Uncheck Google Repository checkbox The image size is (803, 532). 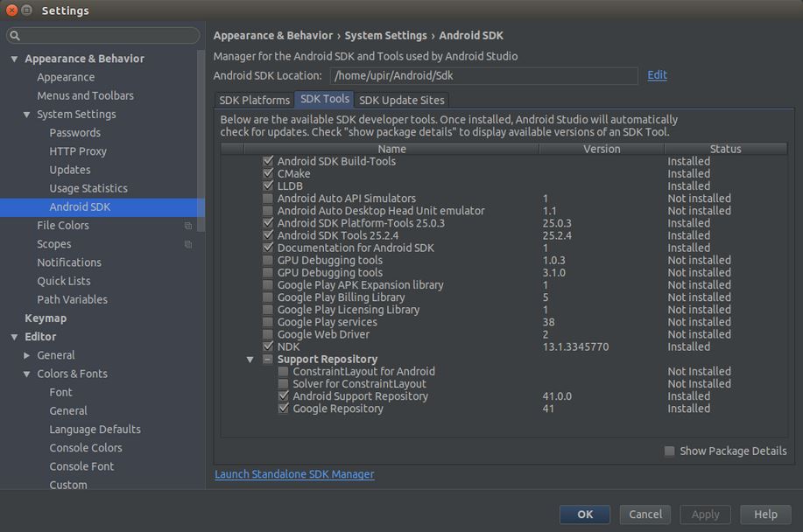pyautogui.click(x=283, y=409)
